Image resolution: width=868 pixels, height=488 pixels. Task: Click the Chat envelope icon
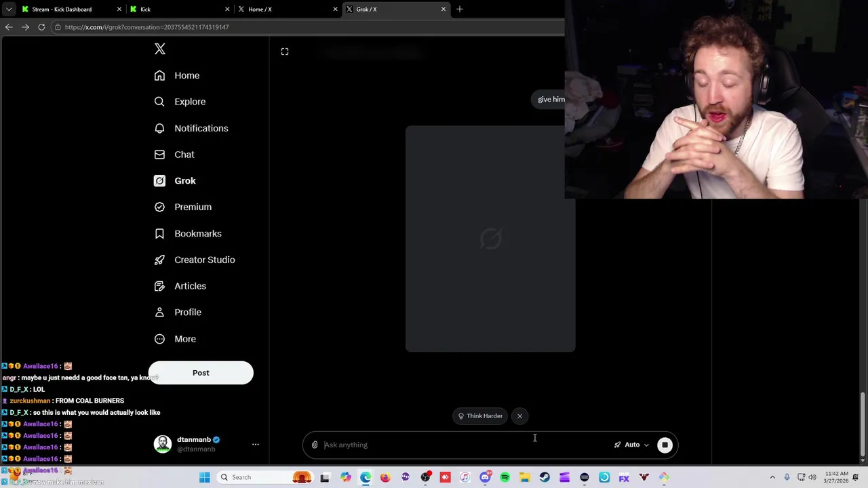159,155
